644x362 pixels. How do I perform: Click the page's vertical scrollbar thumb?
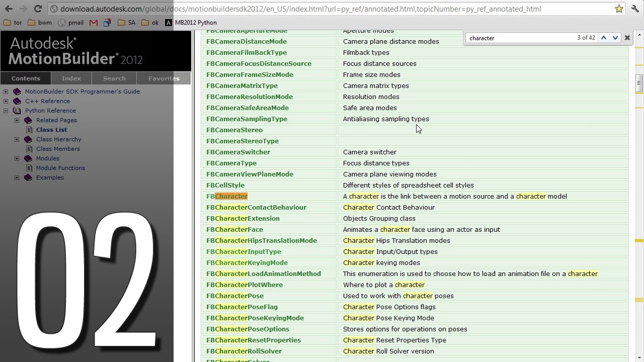[639, 83]
